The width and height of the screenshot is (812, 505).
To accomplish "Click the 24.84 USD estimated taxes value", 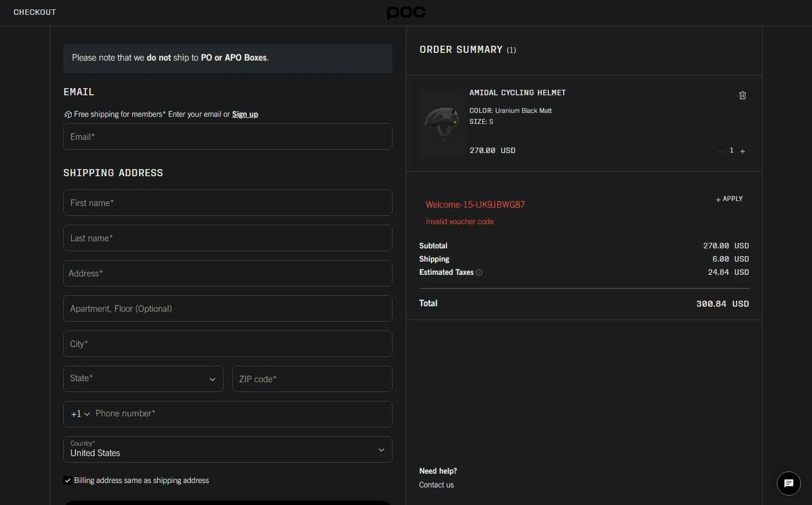I will pos(728,272).
